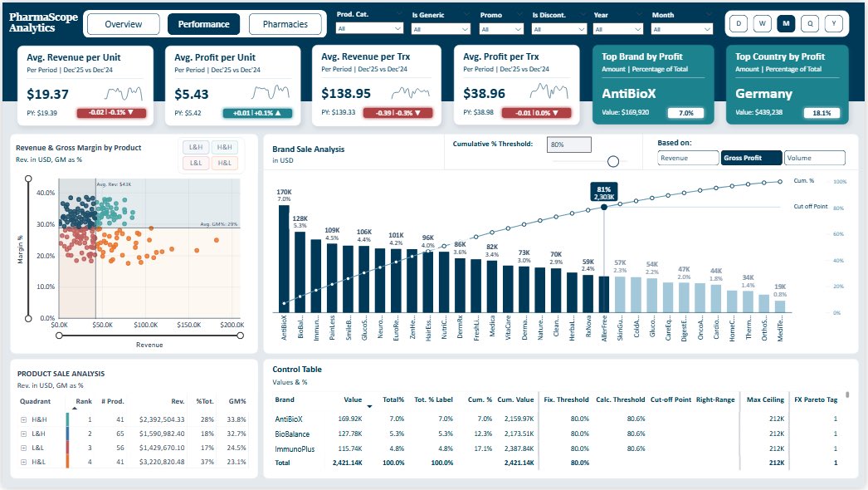Sort control table by FX Pareto Tag column
The width and height of the screenshot is (868, 490).
816,399
